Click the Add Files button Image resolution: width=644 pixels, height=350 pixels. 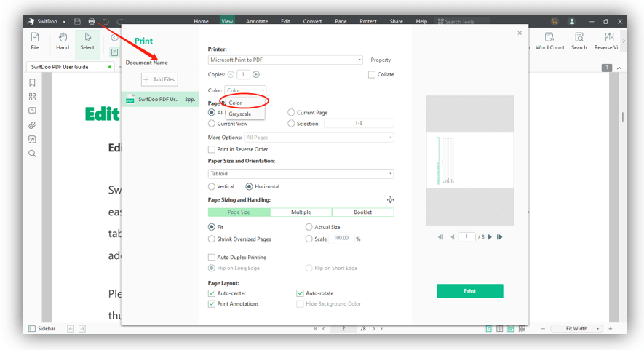(159, 79)
